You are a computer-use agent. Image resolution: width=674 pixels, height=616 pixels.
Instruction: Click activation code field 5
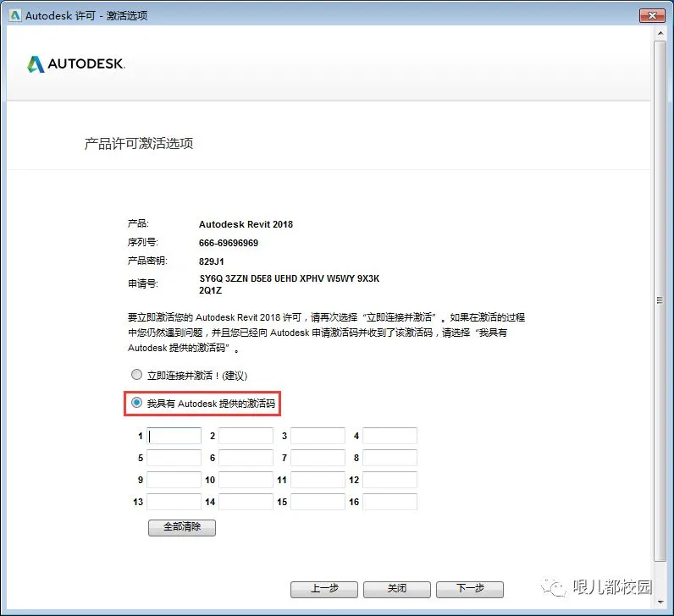coord(174,458)
